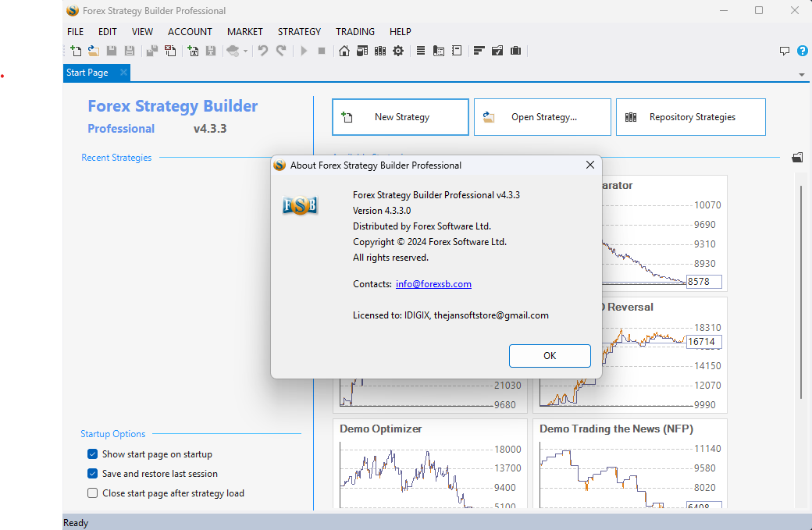Open the TRADING menu
The image size is (812, 530).
pos(355,31)
